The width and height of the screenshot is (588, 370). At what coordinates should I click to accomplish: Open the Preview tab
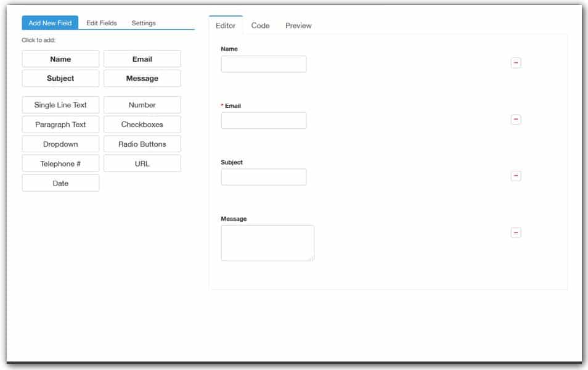coord(298,25)
